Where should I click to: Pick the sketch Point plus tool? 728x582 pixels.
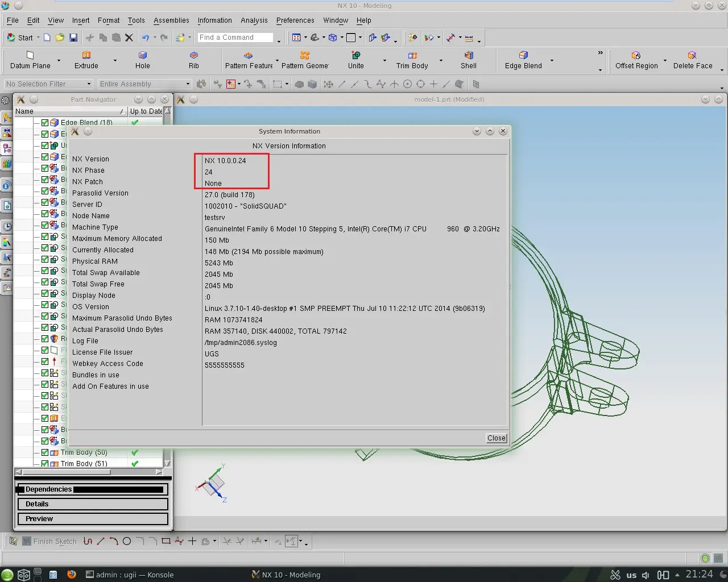pos(192,541)
